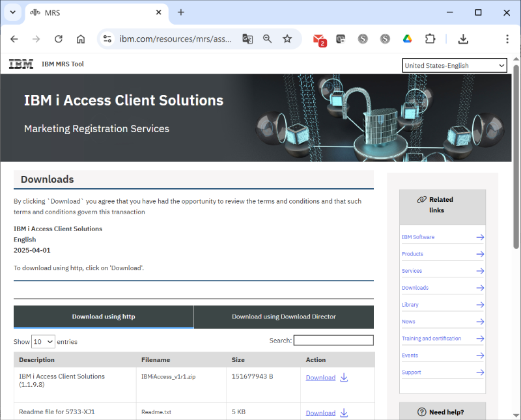Close the MRS browser tab

tap(158, 12)
